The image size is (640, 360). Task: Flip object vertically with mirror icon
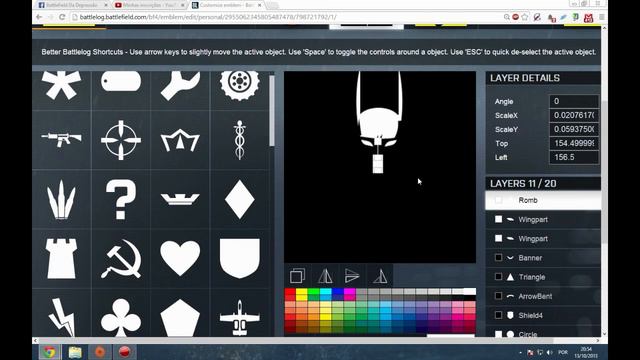pos(351,276)
